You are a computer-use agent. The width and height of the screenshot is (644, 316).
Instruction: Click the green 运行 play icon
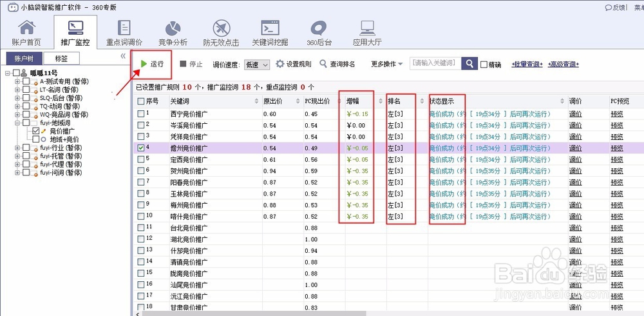[x=144, y=64]
